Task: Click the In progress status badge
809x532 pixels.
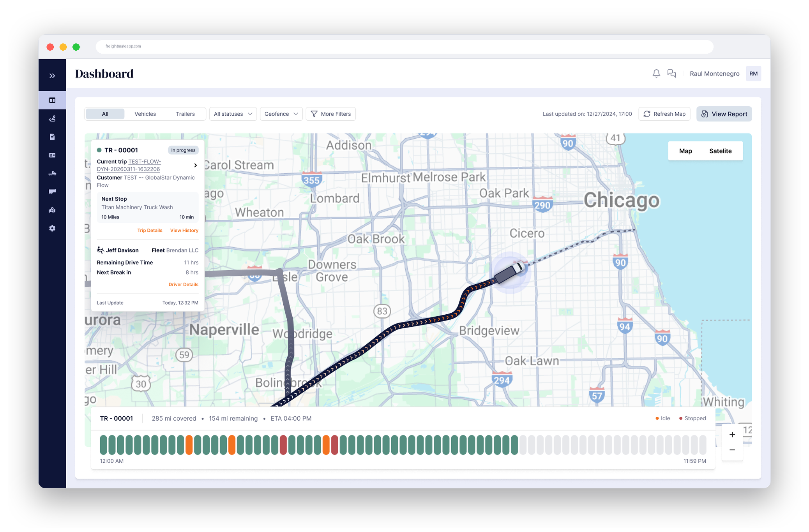Action: pyautogui.click(x=183, y=150)
